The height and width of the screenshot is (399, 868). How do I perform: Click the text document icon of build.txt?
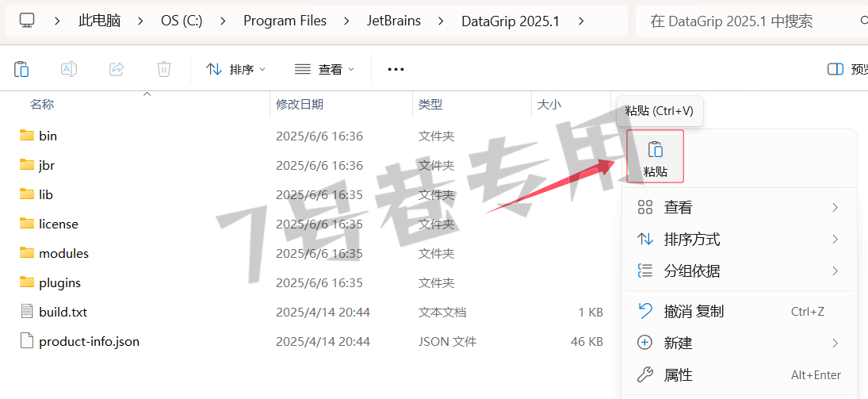coord(27,312)
